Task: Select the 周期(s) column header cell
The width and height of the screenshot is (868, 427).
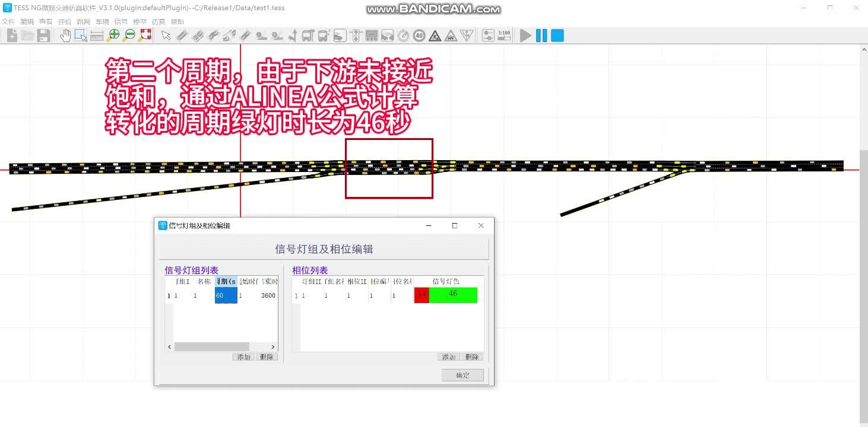Action: [x=226, y=281]
